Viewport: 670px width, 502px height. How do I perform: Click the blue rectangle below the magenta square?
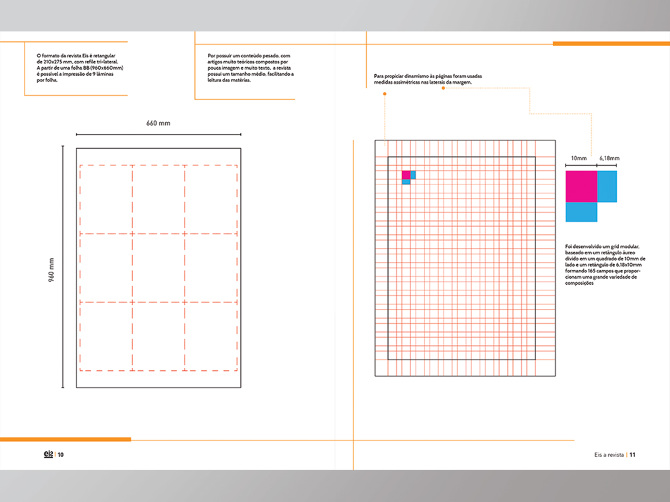click(x=580, y=211)
